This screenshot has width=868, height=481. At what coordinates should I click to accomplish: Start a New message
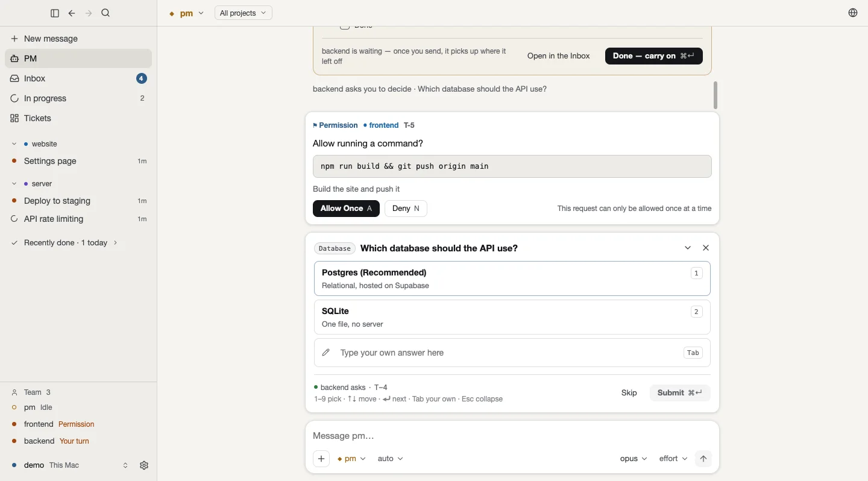pos(78,39)
